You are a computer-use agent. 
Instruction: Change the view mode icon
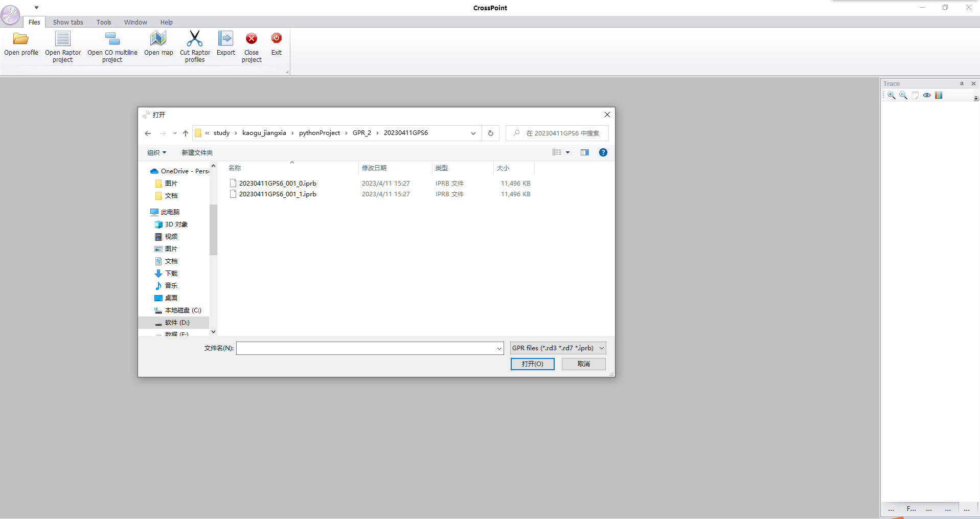tap(557, 152)
